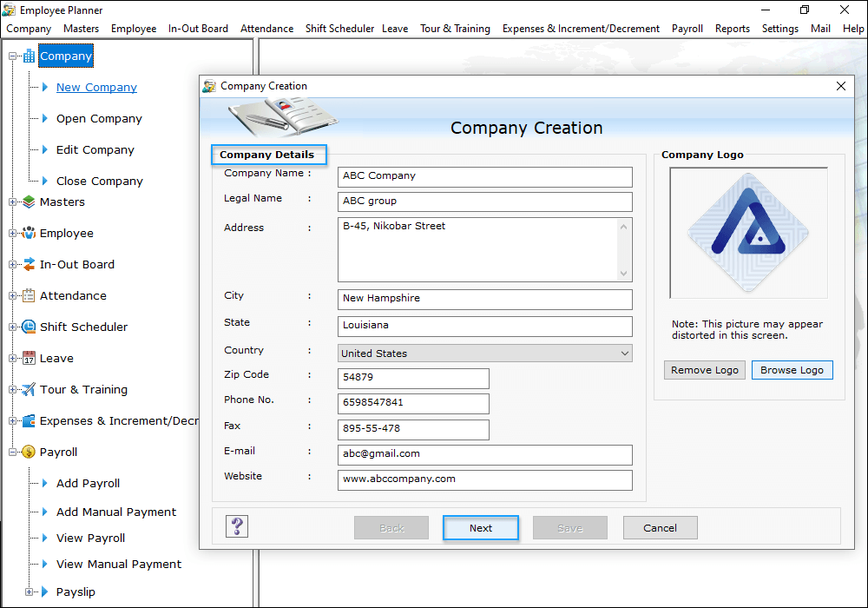The image size is (868, 608).
Task: Open the Attendance menu in menu bar
Action: click(x=266, y=29)
